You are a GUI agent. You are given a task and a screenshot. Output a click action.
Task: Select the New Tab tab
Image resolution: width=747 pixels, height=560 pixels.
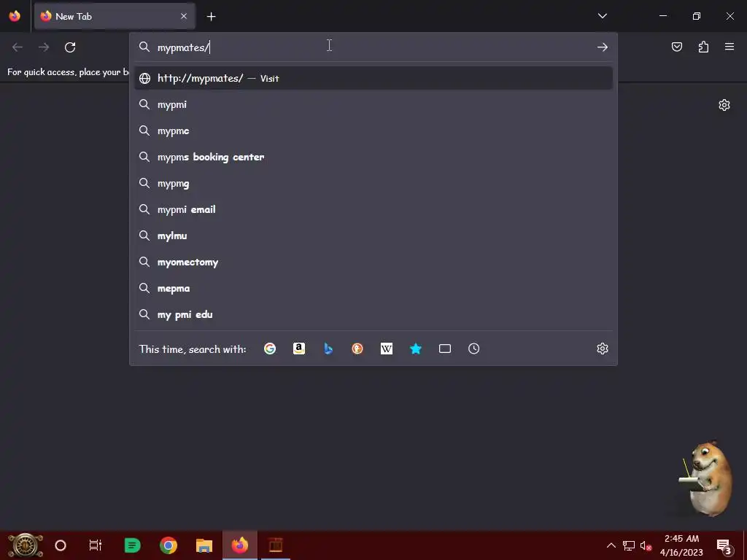pyautogui.click(x=115, y=16)
